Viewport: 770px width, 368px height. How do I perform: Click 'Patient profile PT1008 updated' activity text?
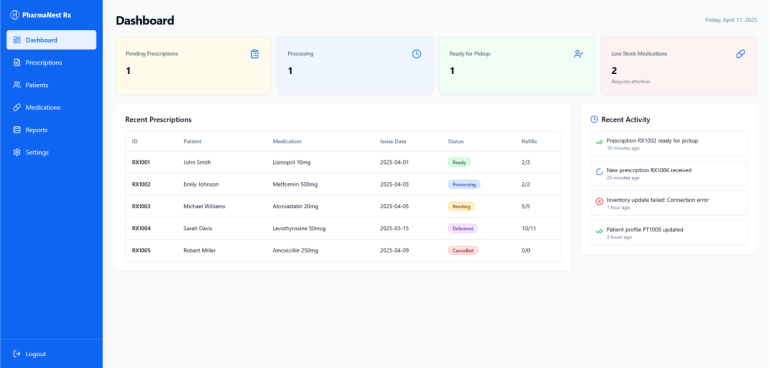point(645,229)
